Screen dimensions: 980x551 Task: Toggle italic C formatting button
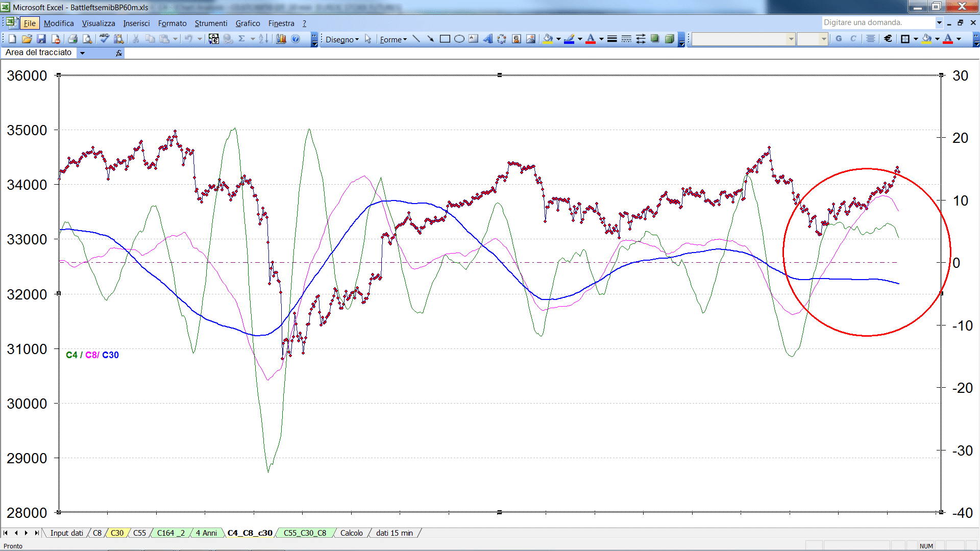click(x=853, y=39)
